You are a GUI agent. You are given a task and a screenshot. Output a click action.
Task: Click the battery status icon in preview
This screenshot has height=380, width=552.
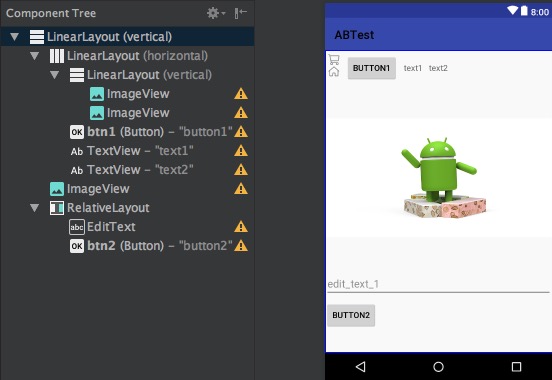click(x=524, y=11)
